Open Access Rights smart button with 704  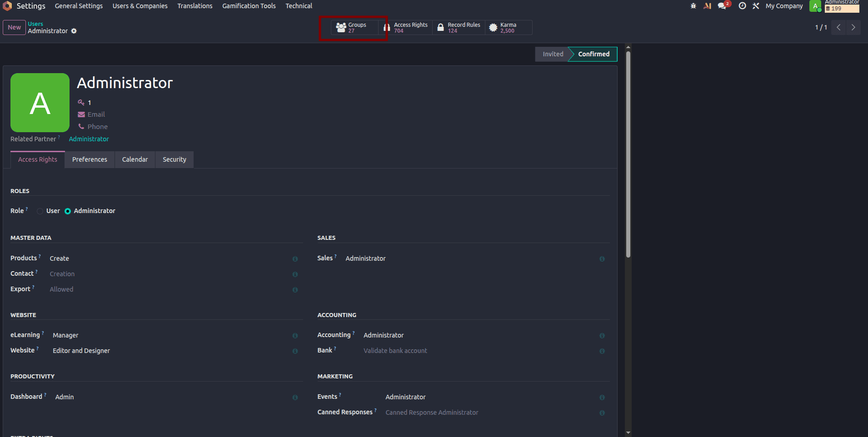[x=405, y=28]
